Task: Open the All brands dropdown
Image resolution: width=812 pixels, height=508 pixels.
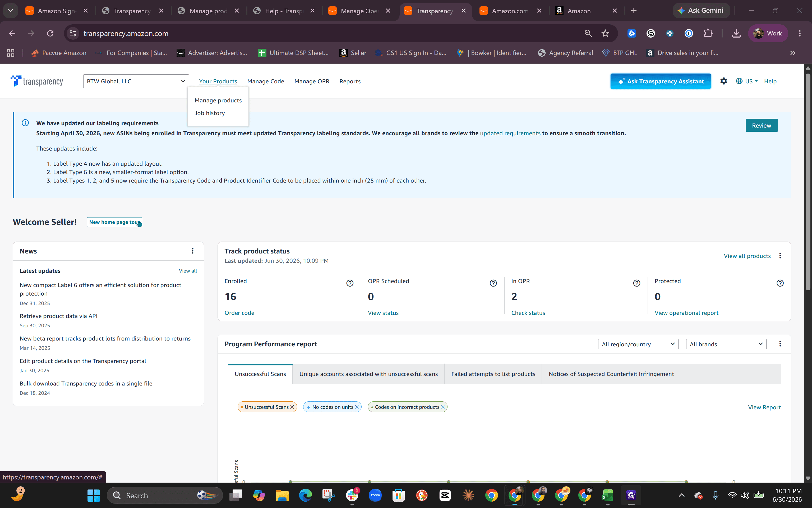Action: (726, 344)
